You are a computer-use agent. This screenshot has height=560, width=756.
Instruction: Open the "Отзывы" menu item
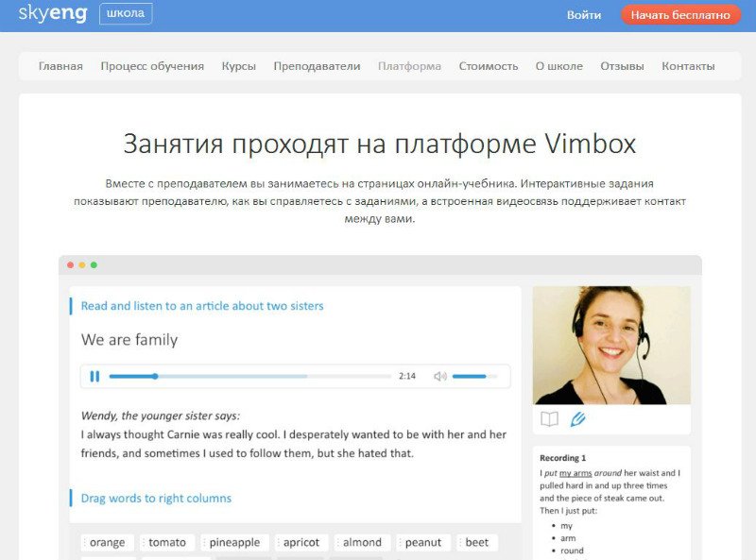point(622,66)
